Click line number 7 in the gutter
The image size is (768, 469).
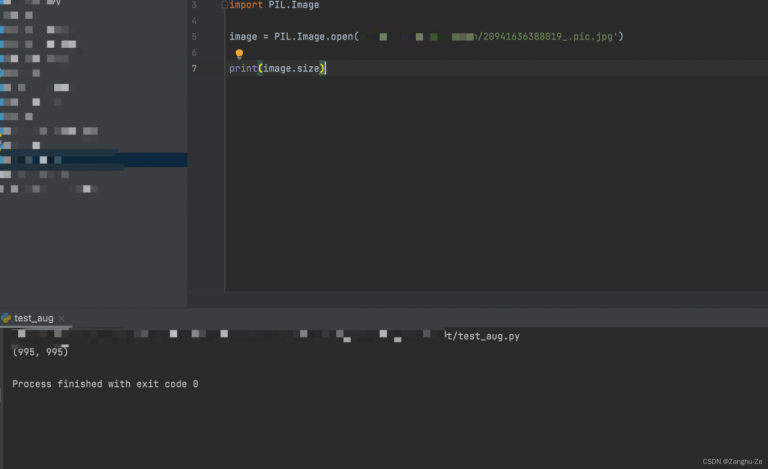pos(193,69)
